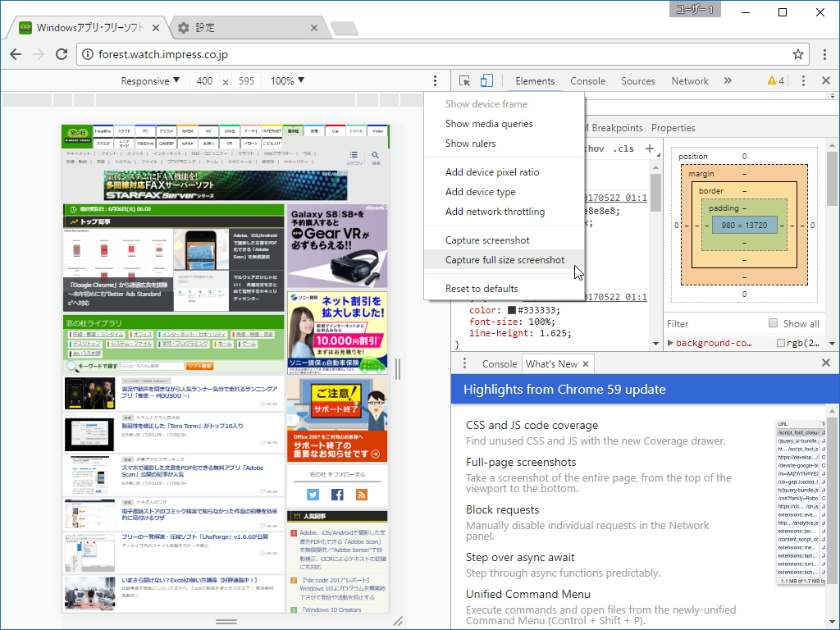This screenshot has width=840, height=630.
Task: Expand the background-color computed property
Action: click(x=670, y=343)
